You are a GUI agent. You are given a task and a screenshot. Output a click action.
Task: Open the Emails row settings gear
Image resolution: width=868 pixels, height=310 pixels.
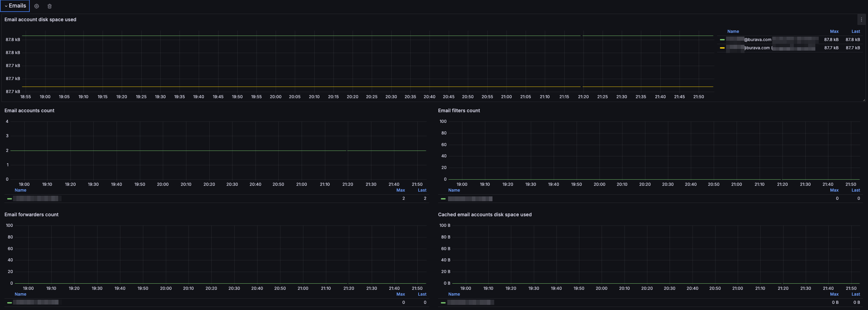click(x=37, y=6)
